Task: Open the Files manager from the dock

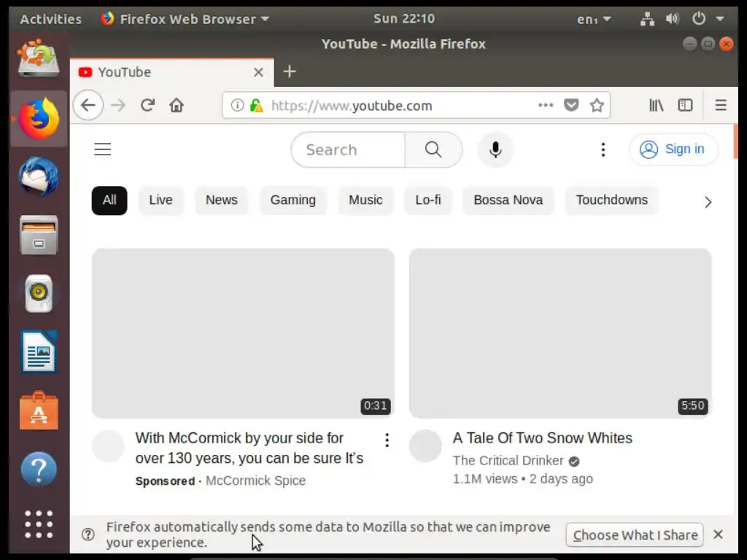Action: pyautogui.click(x=39, y=236)
